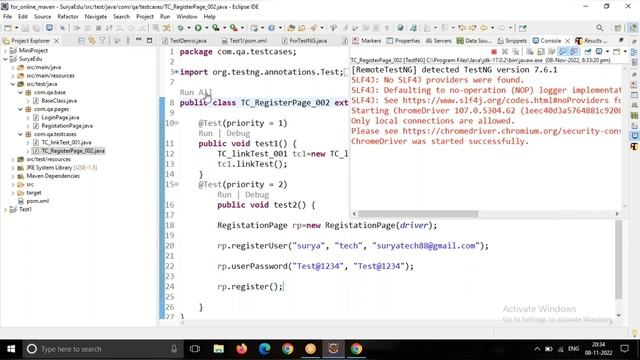
Task: Click Run link above test2 method
Action: (224, 194)
